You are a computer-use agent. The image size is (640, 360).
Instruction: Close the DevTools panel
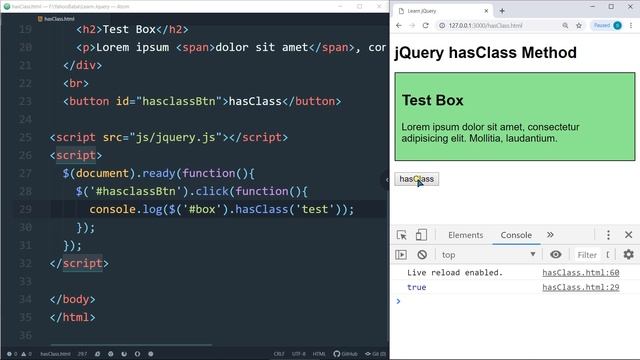pyautogui.click(x=629, y=235)
